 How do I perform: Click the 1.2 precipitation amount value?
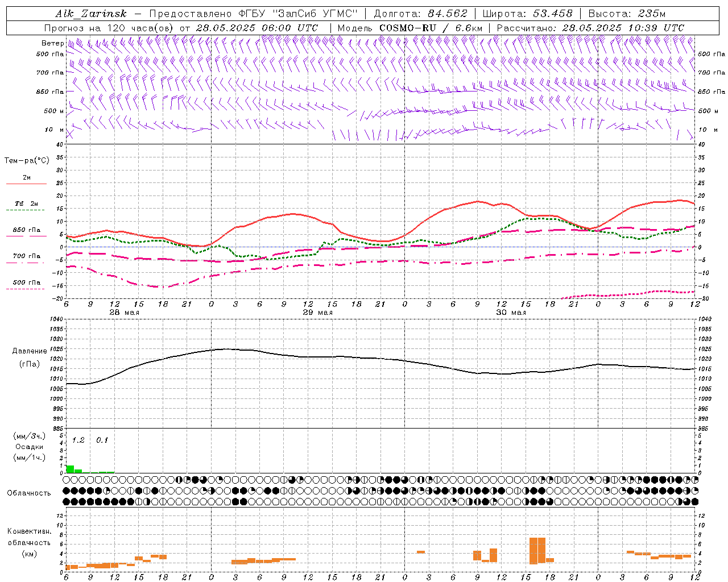(78, 440)
